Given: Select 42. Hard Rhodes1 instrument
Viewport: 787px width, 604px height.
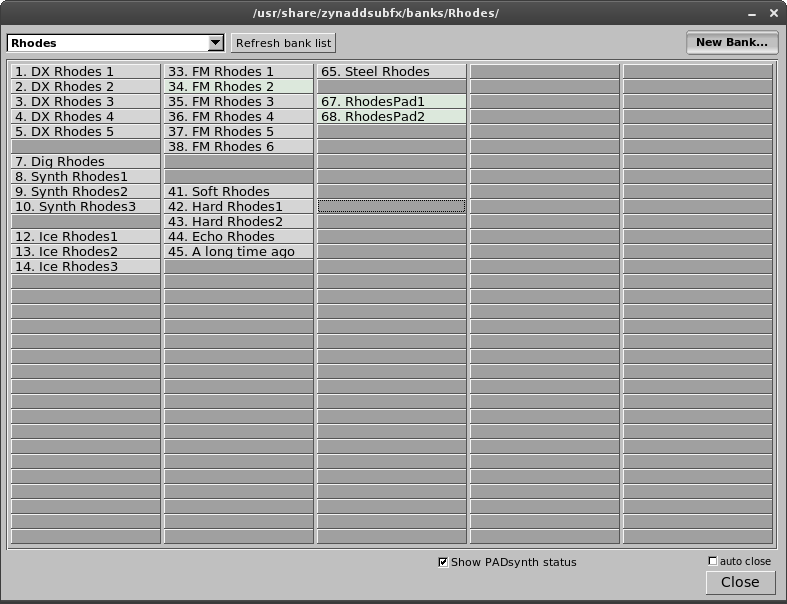Looking at the screenshot, I should 238,206.
